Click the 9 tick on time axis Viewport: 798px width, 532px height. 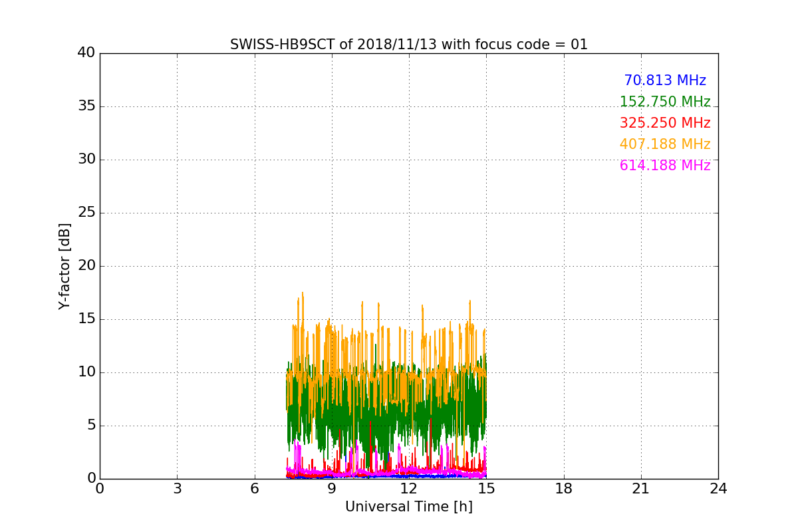pyautogui.click(x=332, y=489)
